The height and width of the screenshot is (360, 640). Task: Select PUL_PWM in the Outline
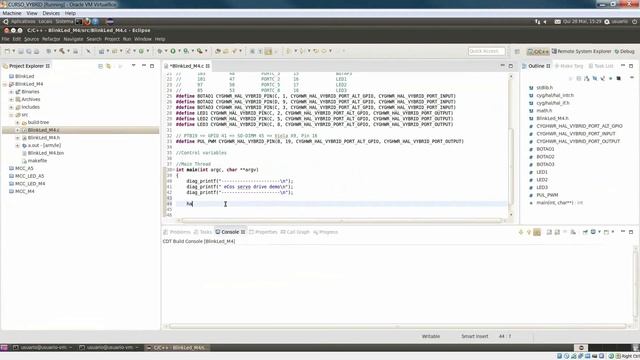(547, 195)
